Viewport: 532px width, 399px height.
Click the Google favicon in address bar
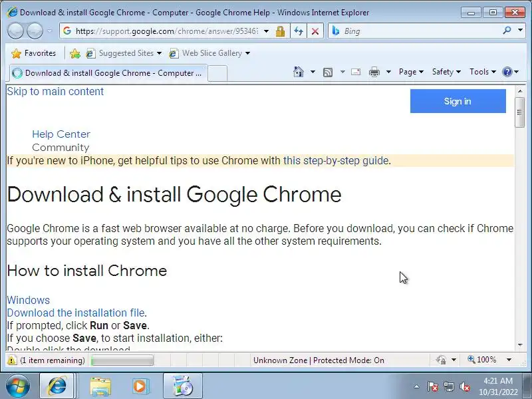(67, 31)
